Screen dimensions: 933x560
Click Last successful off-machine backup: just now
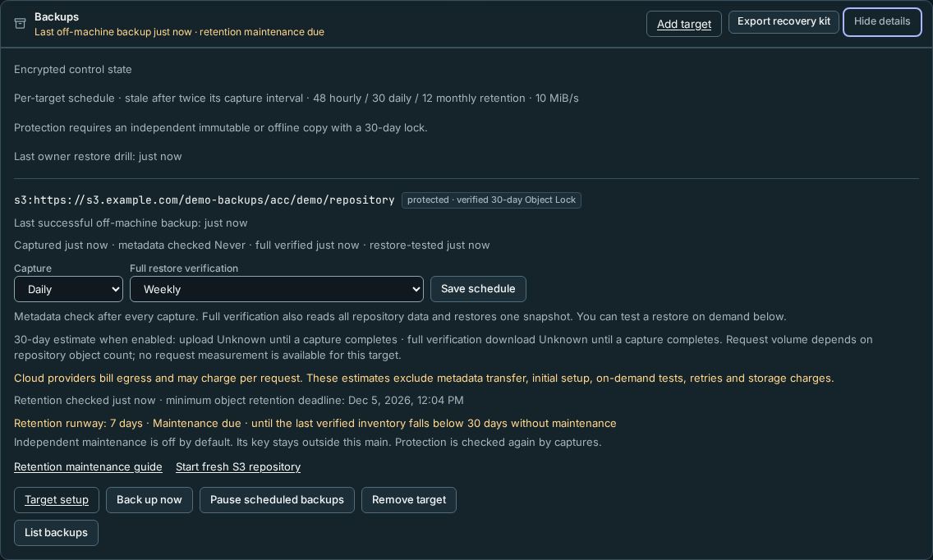pos(131,223)
